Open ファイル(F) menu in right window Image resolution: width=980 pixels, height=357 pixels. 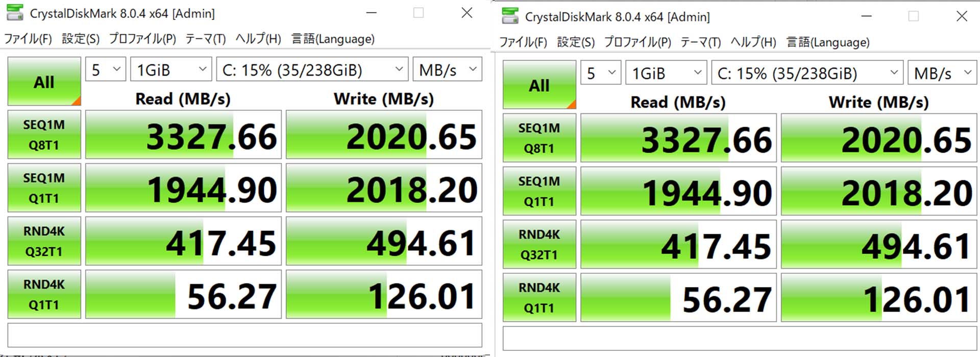tap(523, 42)
